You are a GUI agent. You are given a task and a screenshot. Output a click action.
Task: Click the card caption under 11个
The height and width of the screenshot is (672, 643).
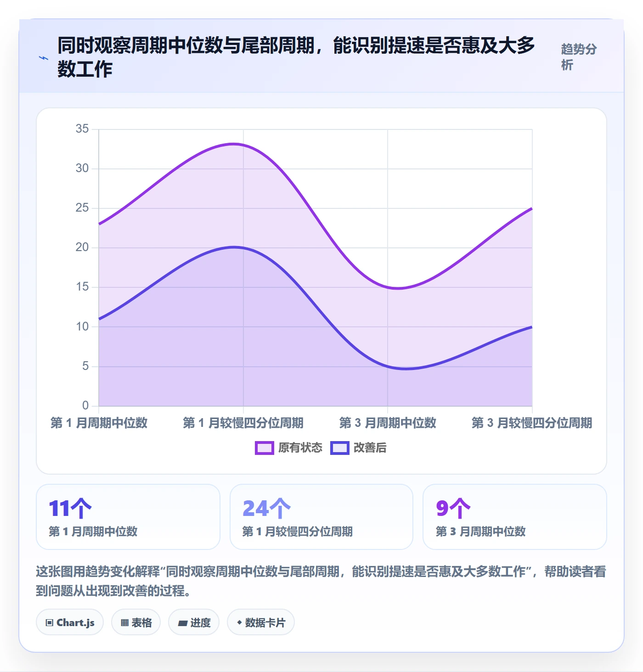tap(93, 532)
